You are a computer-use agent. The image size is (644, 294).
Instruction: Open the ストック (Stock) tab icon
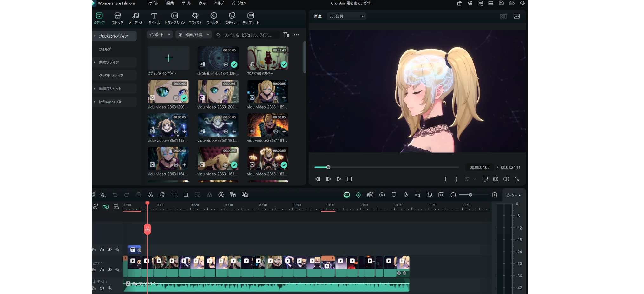(117, 18)
